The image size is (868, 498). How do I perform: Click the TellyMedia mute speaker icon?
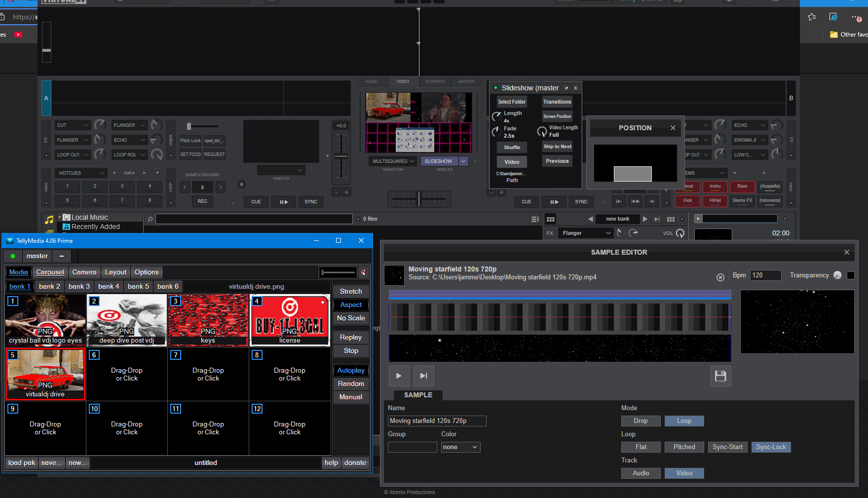pos(363,272)
